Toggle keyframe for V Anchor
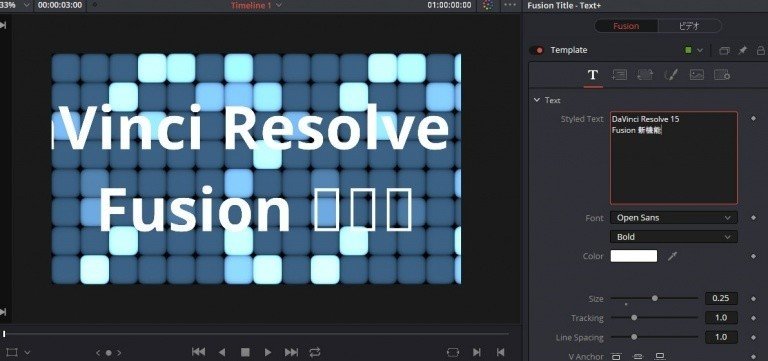 coord(753,356)
